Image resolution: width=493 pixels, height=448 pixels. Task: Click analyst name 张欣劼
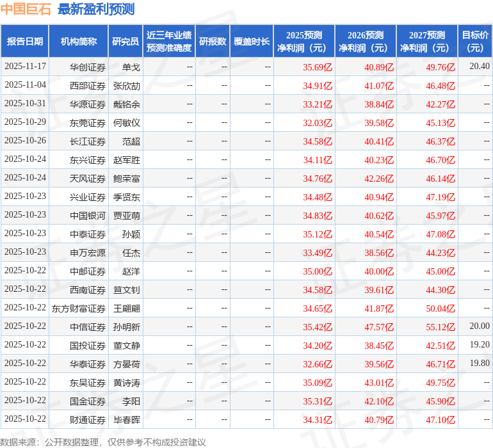pos(127,85)
